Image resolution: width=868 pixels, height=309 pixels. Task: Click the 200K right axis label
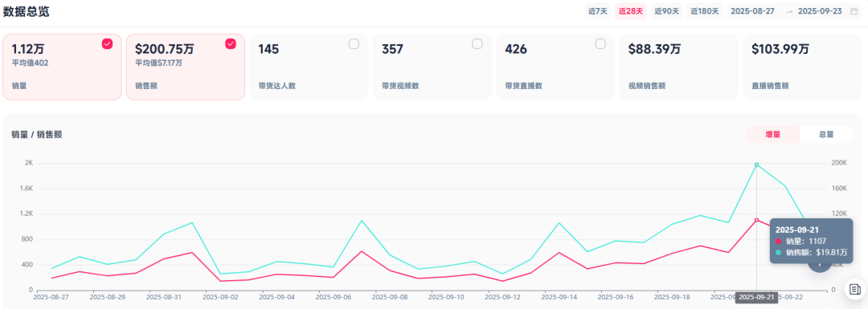point(840,163)
